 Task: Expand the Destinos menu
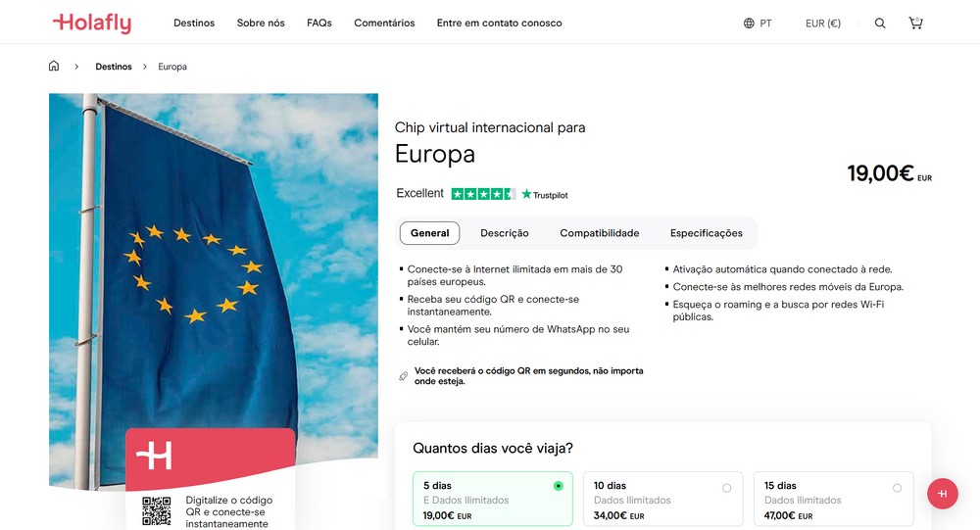tap(194, 24)
